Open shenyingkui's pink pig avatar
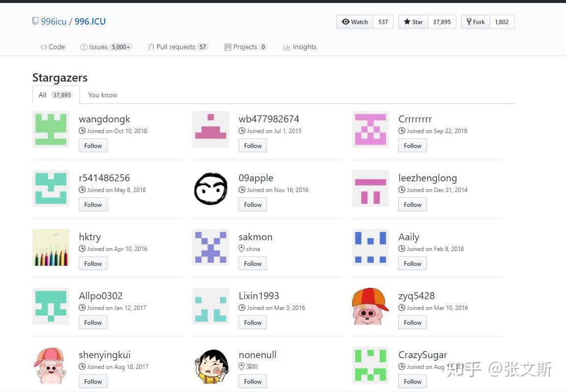 [x=51, y=365]
